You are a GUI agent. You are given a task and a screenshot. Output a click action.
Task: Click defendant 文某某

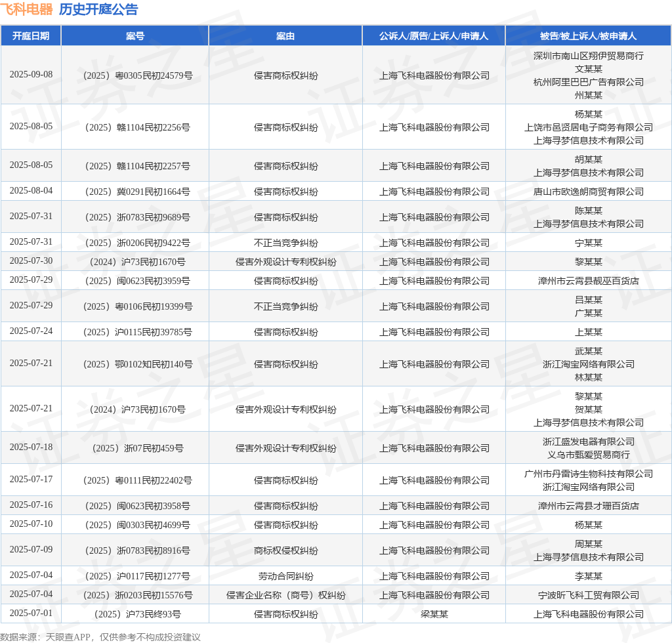589,69
